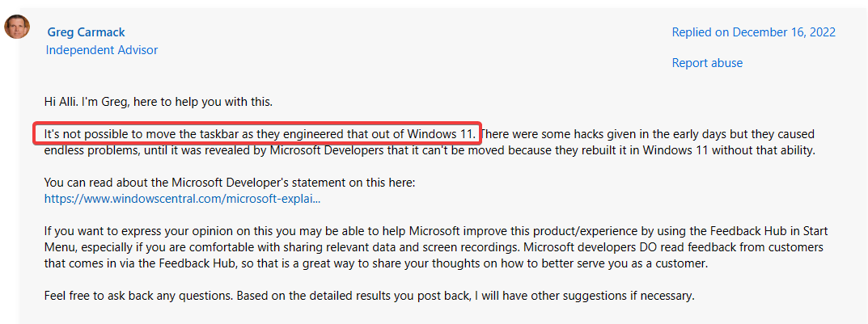The height and width of the screenshot is (324, 868).
Task: Click the red-highlighted sentence about moving the taskbar
Action: click(x=259, y=133)
